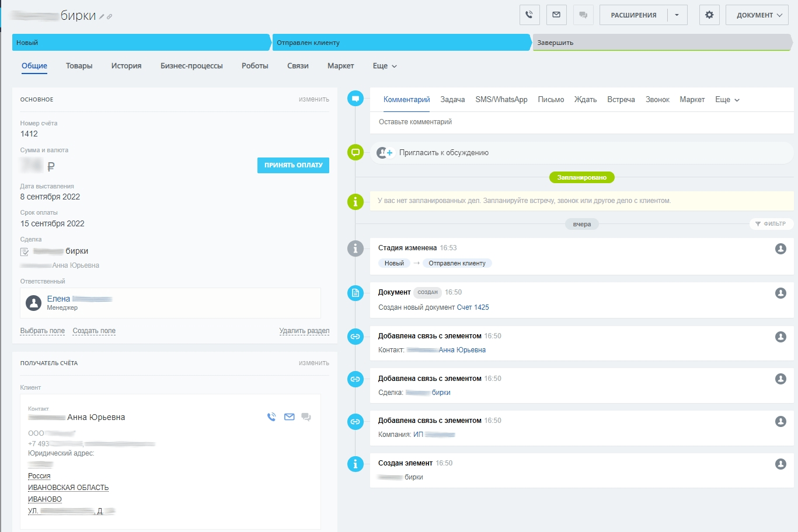Email the contact Анна Юрьевна via the envelope icon
Image resolution: width=798 pixels, height=532 pixels.
(289, 417)
